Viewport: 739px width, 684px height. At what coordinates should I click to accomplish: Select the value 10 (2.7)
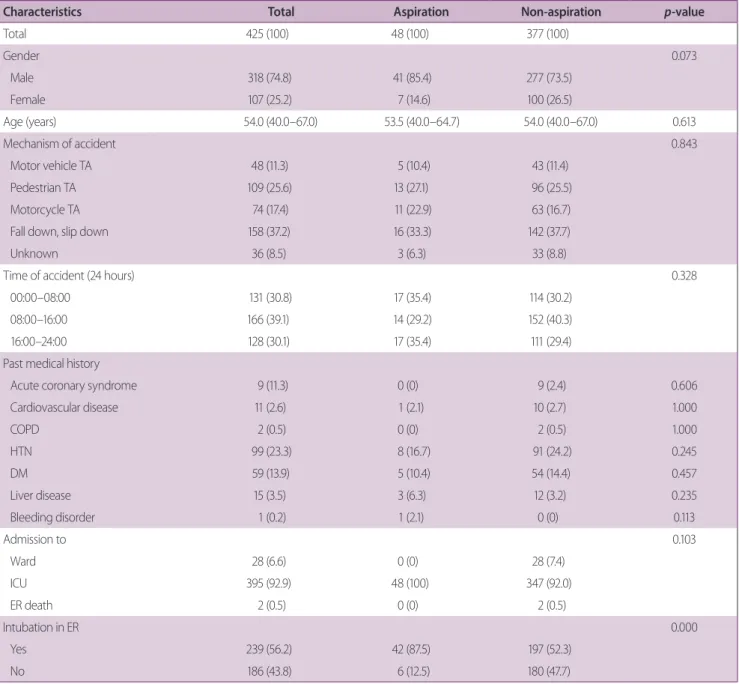549,408
